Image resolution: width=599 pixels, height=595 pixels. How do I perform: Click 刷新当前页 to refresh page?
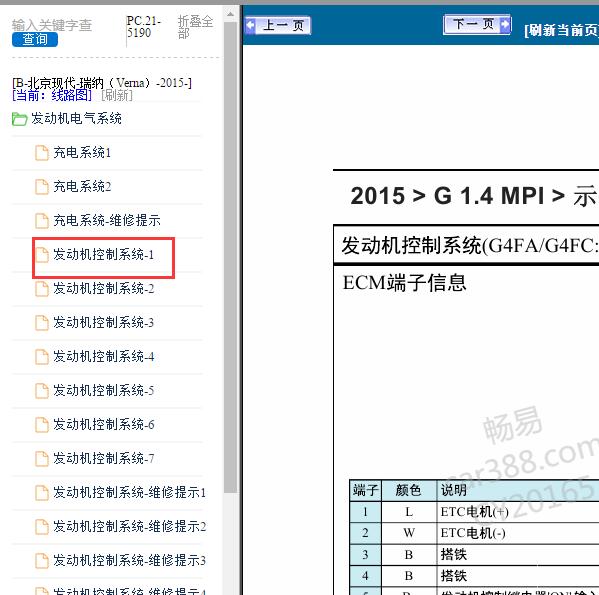(x=562, y=30)
